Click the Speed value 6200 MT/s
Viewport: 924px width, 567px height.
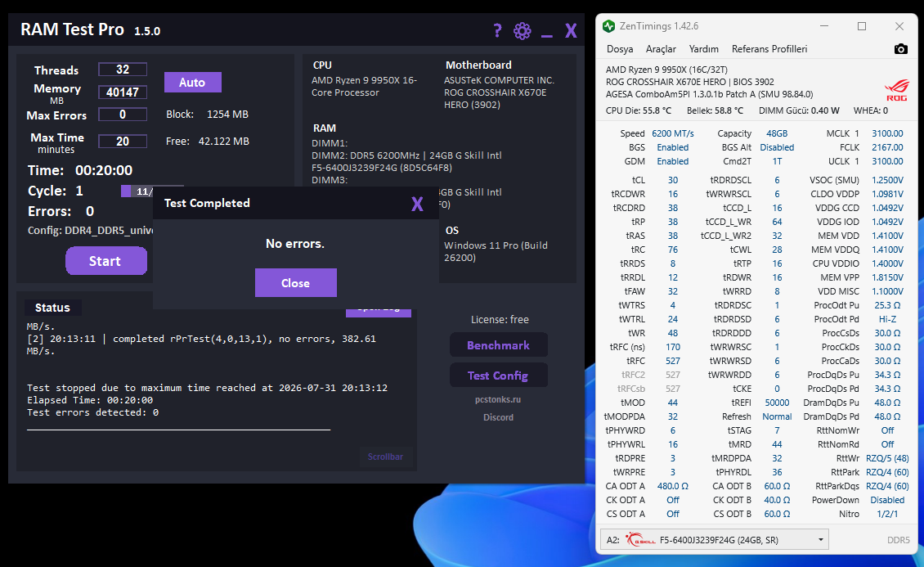[x=673, y=134]
